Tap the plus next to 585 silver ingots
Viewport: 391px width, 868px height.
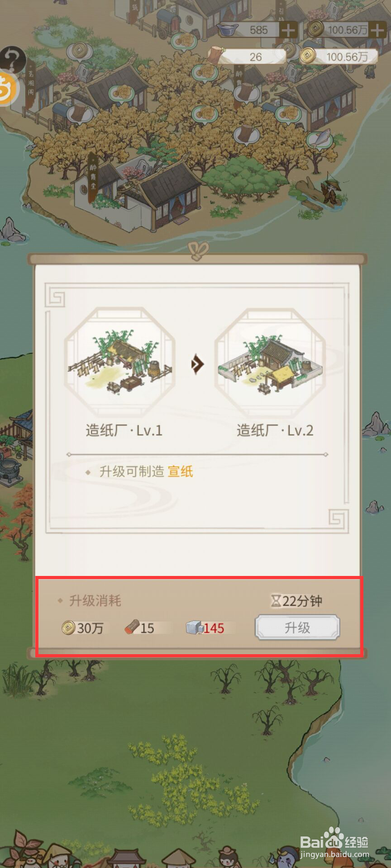[x=288, y=30]
